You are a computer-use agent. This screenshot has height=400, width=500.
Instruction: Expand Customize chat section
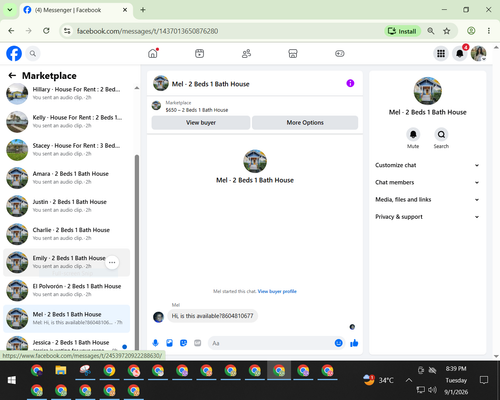(x=427, y=165)
